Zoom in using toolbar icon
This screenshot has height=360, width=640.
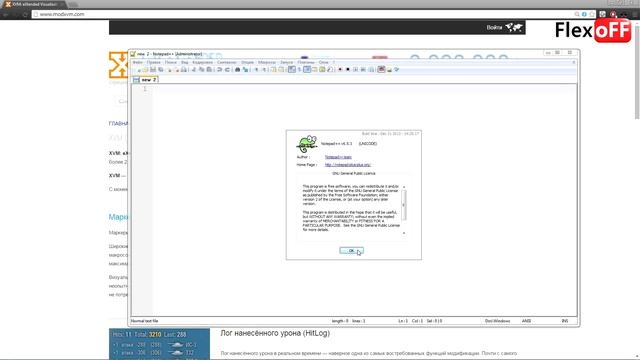pyautogui.click(x=256, y=70)
